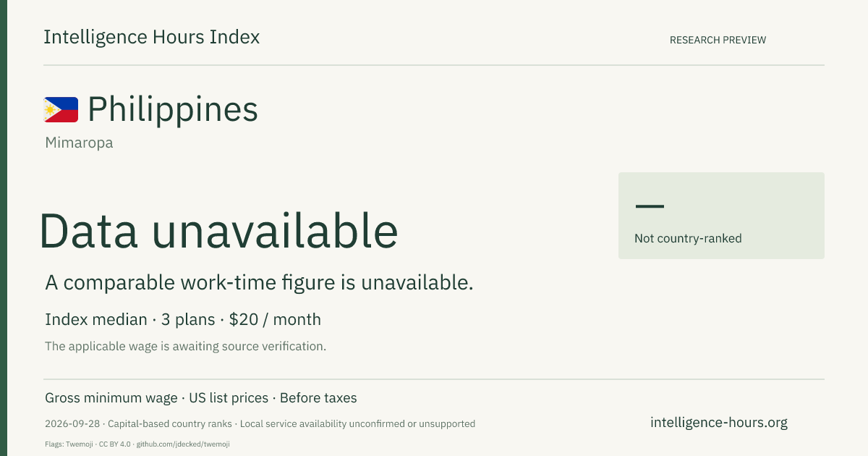The height and width of the screenshot is (456, 868).
Task: Open the github.com/jdecked/twemoji credit link
Action: click(x=182, y=444)
